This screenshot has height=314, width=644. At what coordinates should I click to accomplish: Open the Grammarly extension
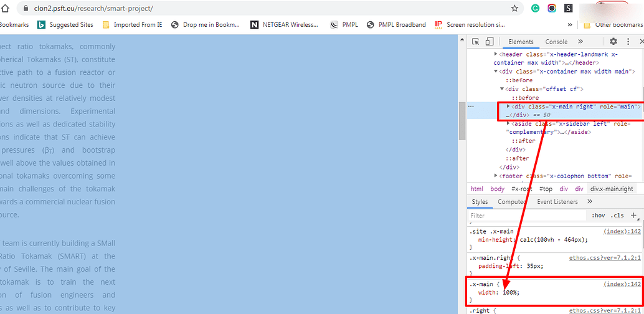tap(535, 8)
